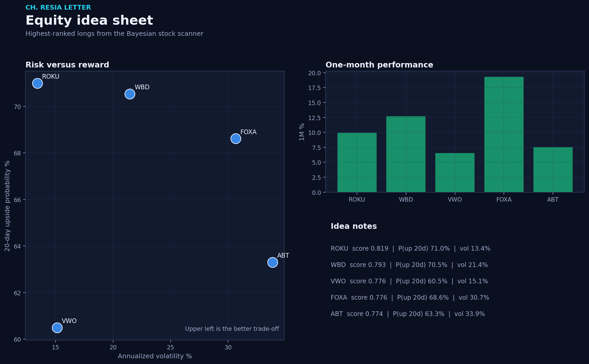Click the 7.5 tick on 1M % axis

316,148
